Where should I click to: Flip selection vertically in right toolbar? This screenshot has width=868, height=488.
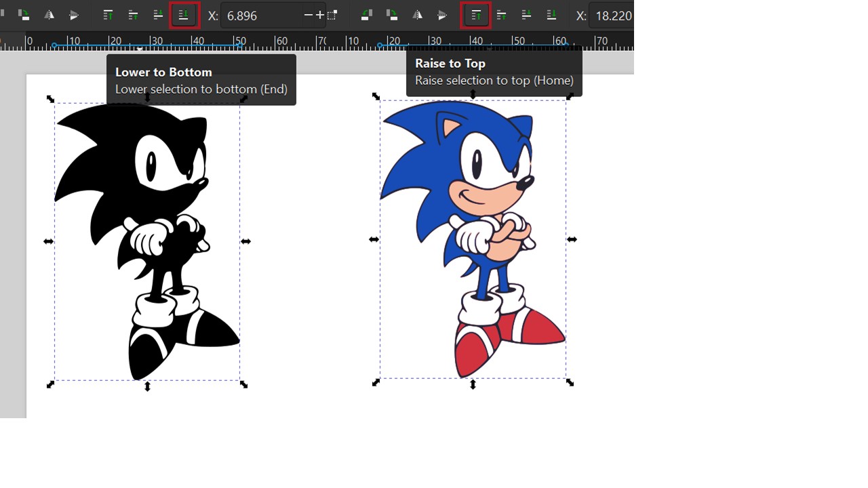[x=441, y=15]
